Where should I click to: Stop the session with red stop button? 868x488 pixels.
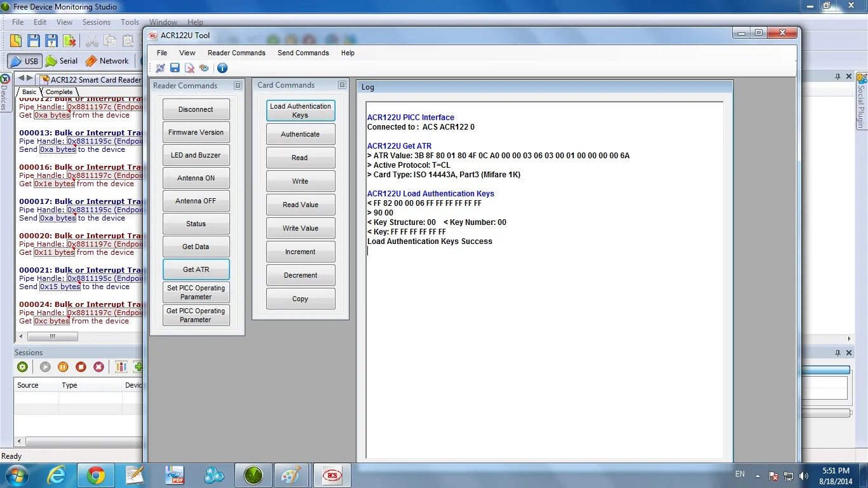tap(81, 367)
